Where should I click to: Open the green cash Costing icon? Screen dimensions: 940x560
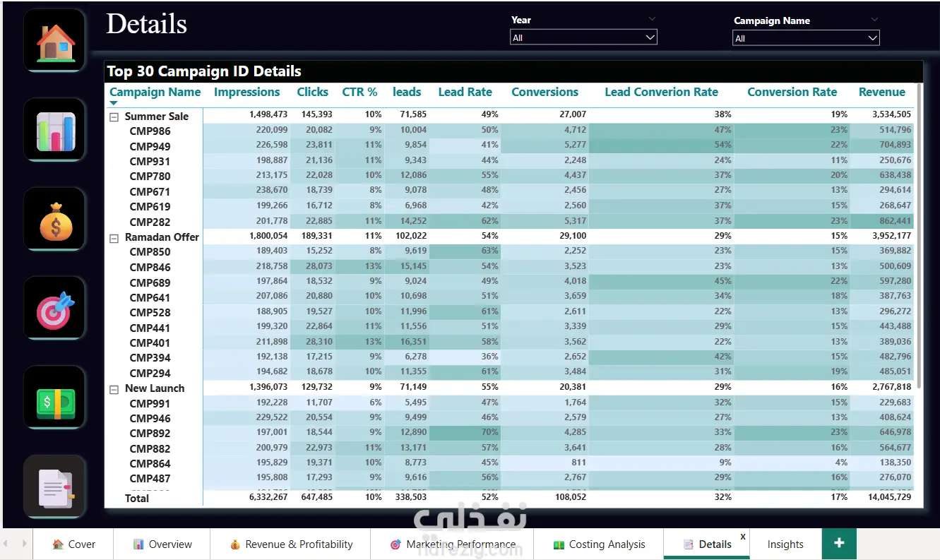(55, 398)
